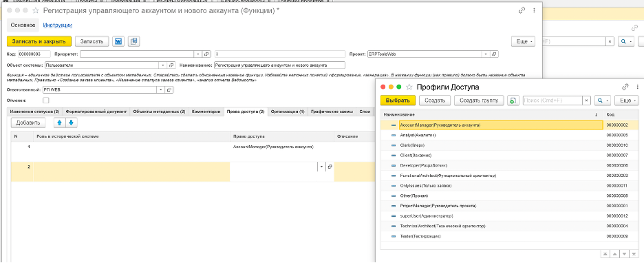This screenshot has height=263, width=644.
Task: Open the Приоритет field's linked item icon
Action: coord(207,54)
